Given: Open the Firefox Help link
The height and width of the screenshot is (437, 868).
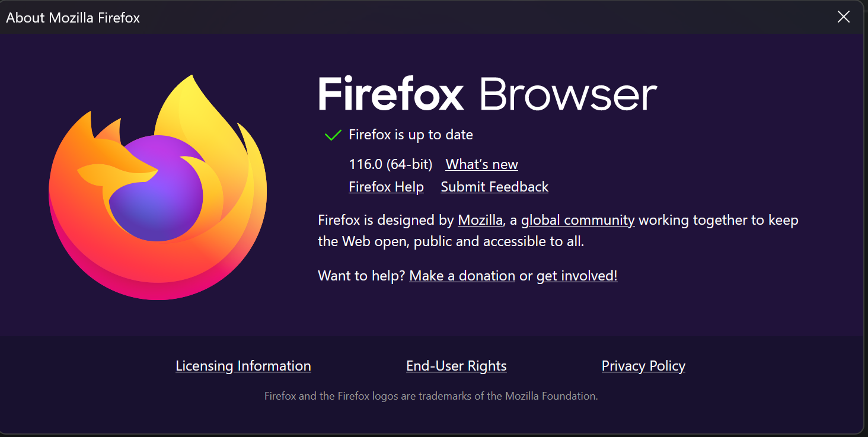Looking at the screenshot, I should (386, 187).
